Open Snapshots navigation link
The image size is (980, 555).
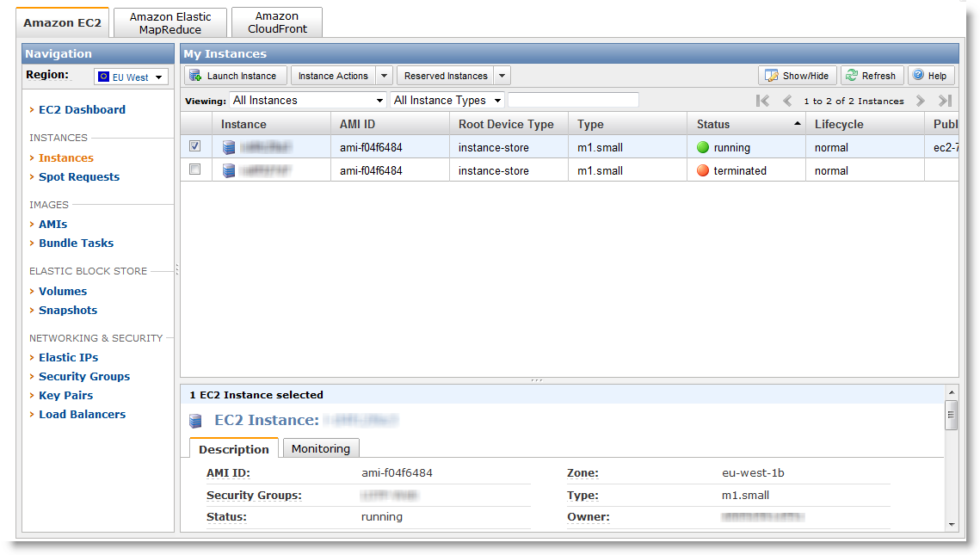(x=68, y=310)
